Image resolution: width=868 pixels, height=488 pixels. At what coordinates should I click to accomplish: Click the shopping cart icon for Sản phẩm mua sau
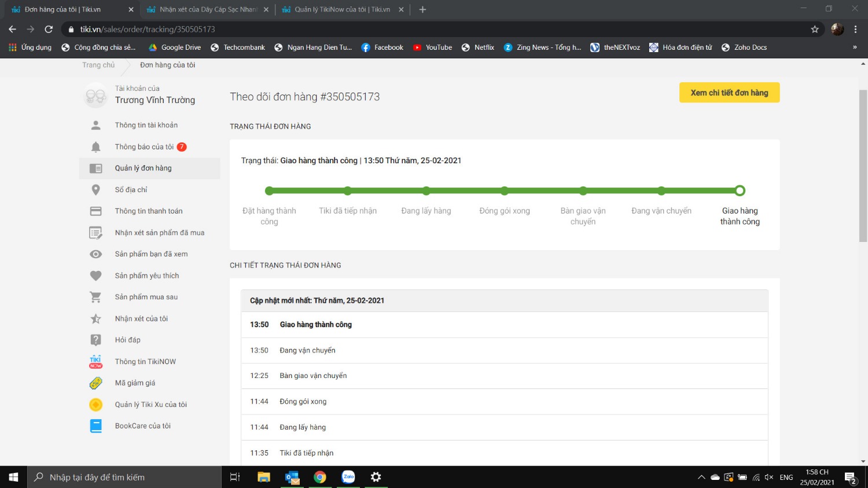pyautogui.click(x=96, y=297)
